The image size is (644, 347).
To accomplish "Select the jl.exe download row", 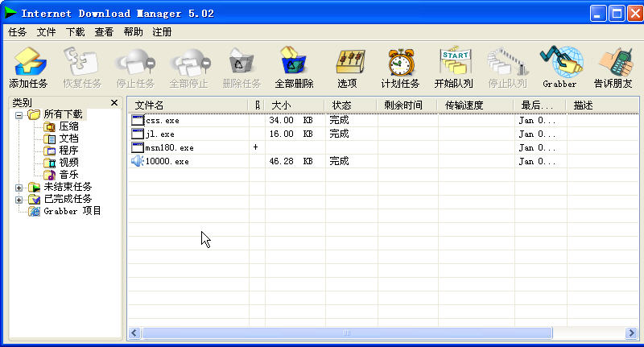I will (x=384, y=134).
